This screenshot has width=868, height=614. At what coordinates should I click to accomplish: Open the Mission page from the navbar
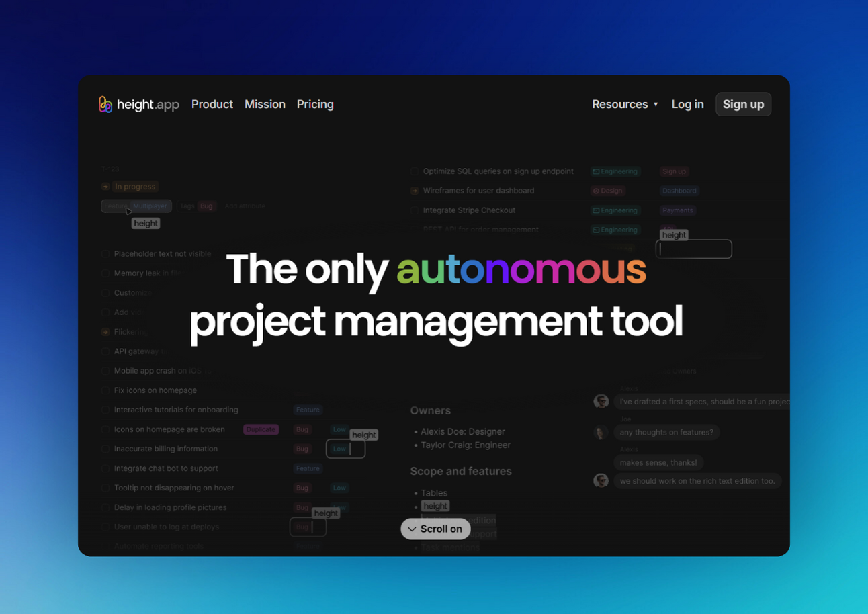265,104
